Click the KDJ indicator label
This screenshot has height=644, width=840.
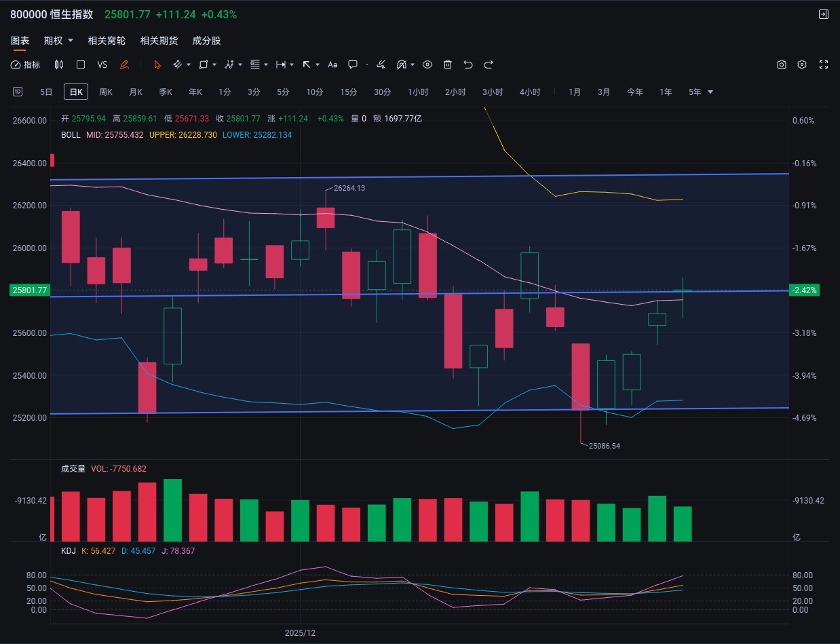click(69, 551)
